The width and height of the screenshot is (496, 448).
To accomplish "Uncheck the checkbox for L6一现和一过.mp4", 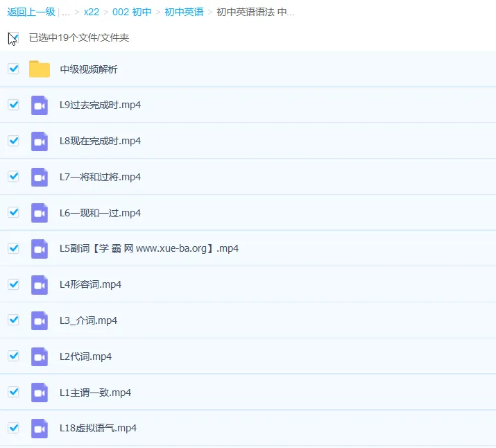I will click(x=13, y=212).
